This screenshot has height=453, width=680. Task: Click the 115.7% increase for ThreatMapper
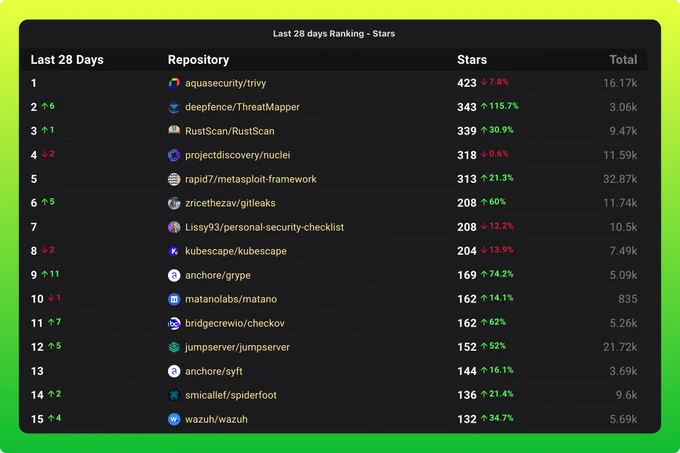500,106
